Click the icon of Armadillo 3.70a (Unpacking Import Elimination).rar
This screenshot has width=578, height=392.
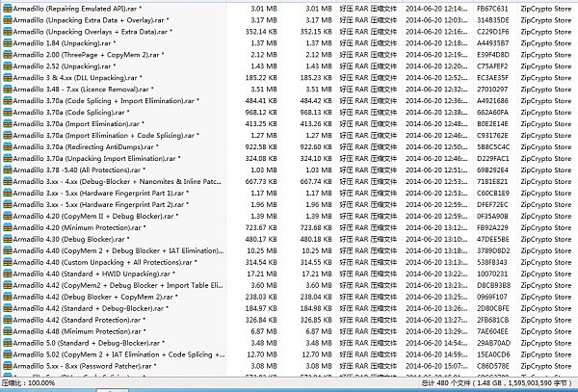tap(8, 158)
